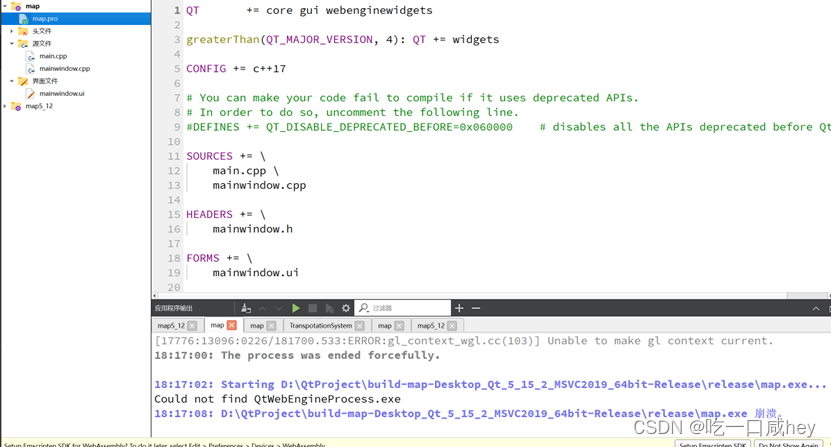Click 'greaterThan(QT_MAJOR_VERSION, 4)' text
This screenshot has width=831, height=447.
tap(292, 40)
